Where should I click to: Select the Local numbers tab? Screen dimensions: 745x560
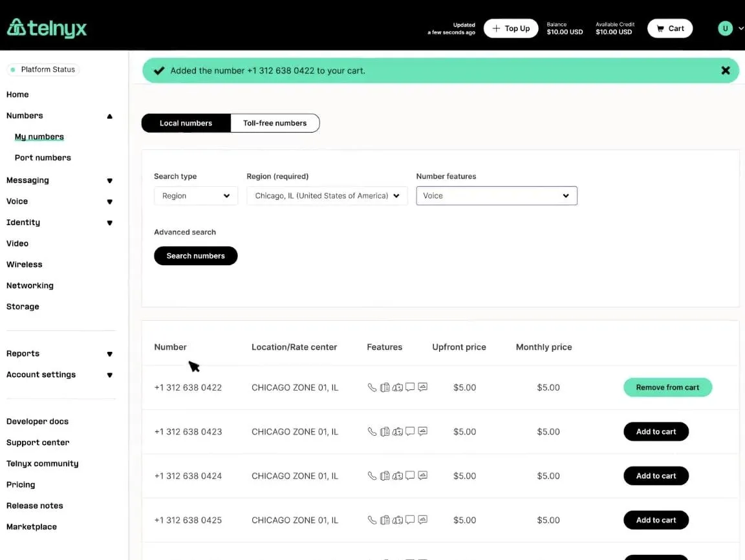(186, 123)
